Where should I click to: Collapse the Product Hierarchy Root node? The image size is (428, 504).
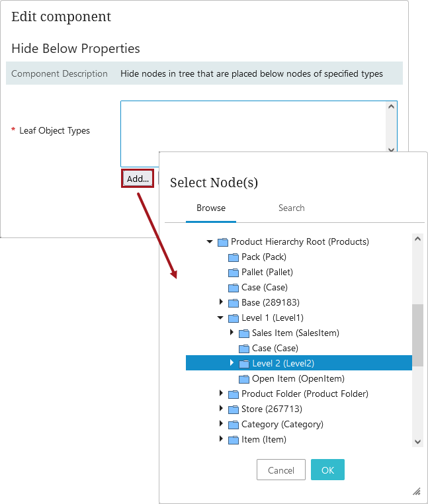(210, 242)
